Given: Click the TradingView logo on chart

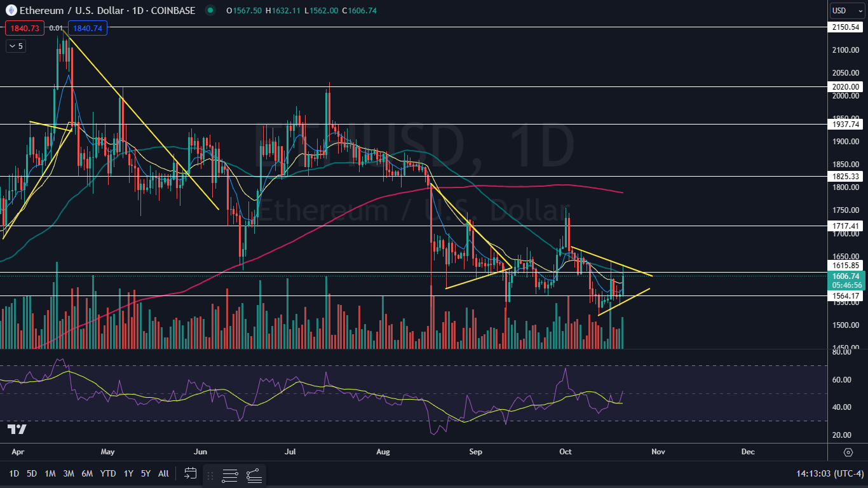Looking at the screenshot, I should 17,430.
